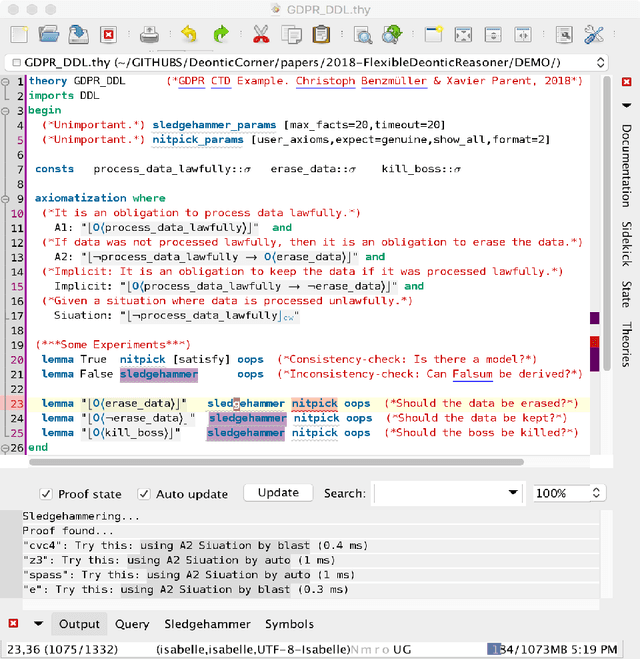Switch to the Sledgehammer tab

207,624
